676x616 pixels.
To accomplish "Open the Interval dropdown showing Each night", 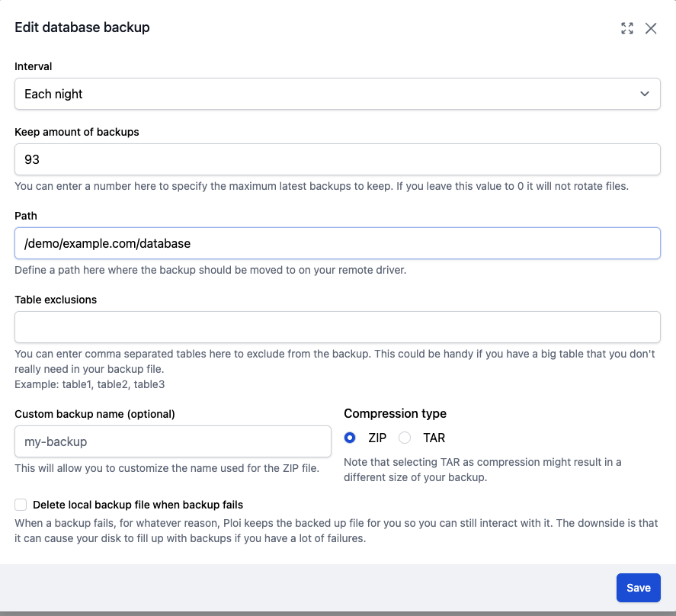I will click(337, 94).
